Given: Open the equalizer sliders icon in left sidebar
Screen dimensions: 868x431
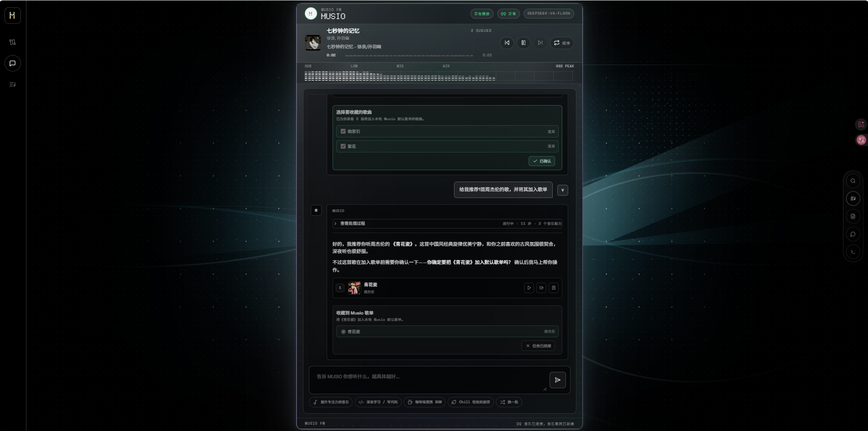Looking at the screenshot, I should (12, 42).
